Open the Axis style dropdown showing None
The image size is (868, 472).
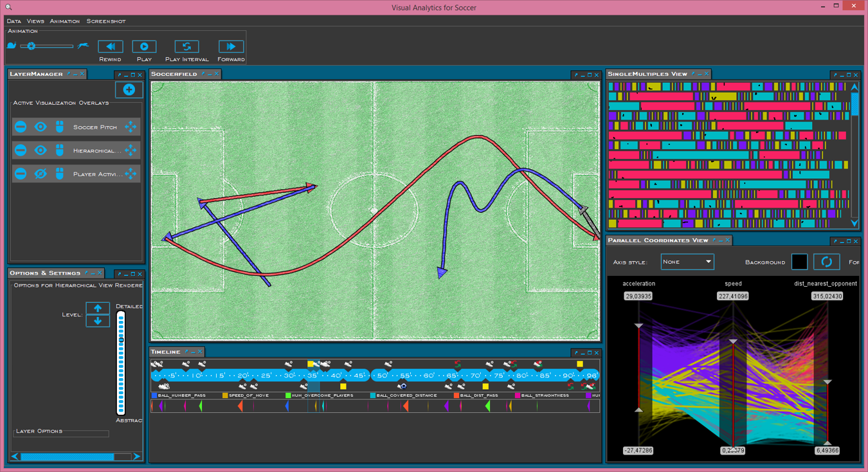[686, 261]
